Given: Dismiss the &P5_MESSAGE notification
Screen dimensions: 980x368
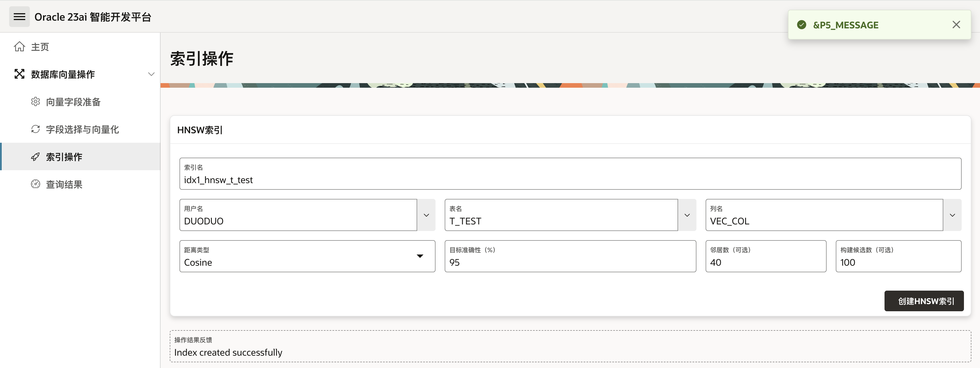Looking at the screenshot, I should click(956, 25).
